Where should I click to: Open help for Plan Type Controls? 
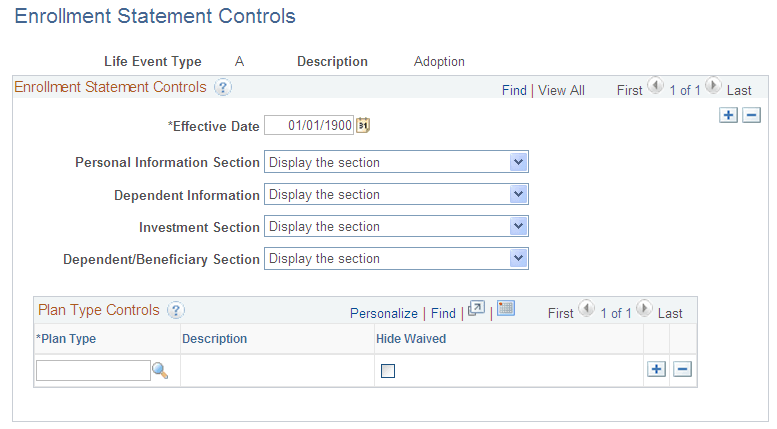(x=176, y=311)
